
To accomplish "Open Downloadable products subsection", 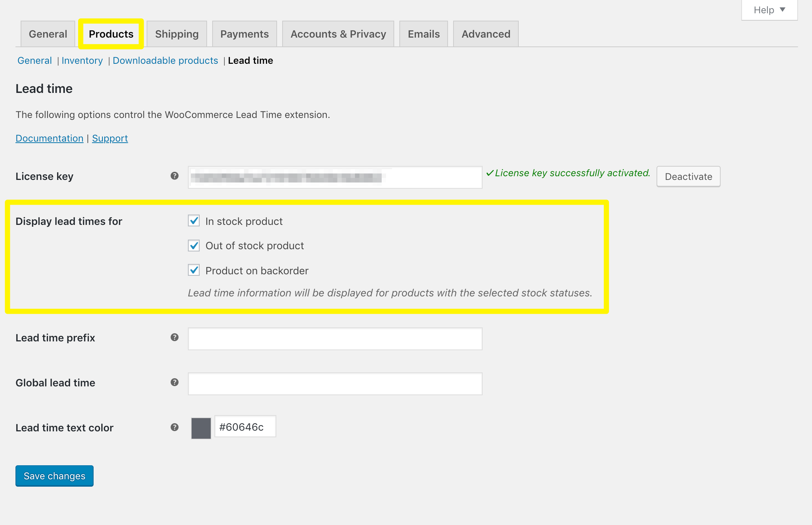I will click(165, 60).
